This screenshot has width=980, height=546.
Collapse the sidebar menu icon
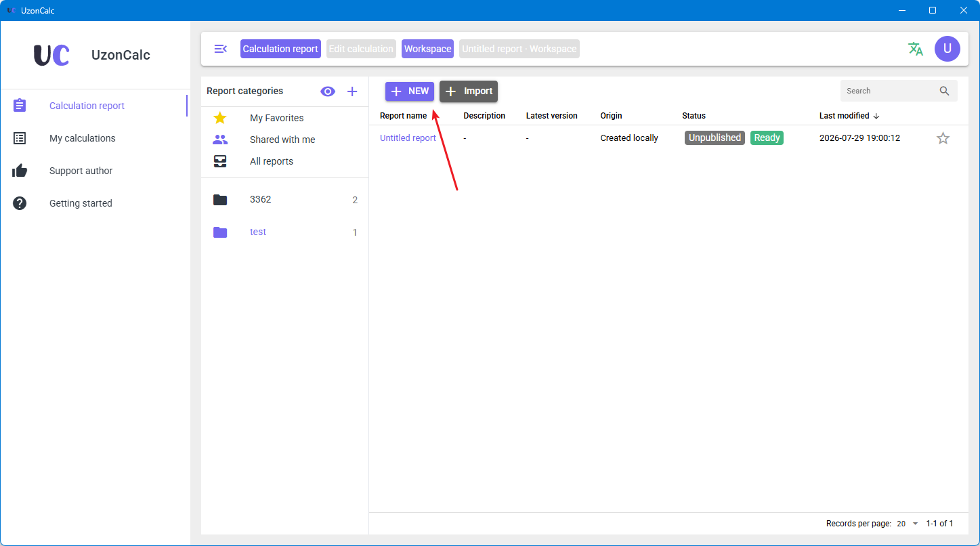pyautogui.click(x=220, y=49)
